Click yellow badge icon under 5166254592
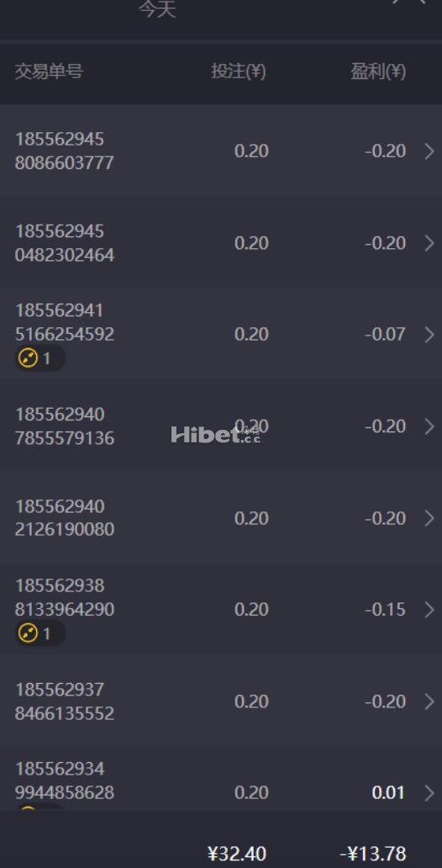442x868 pixels. click(29, 358)
